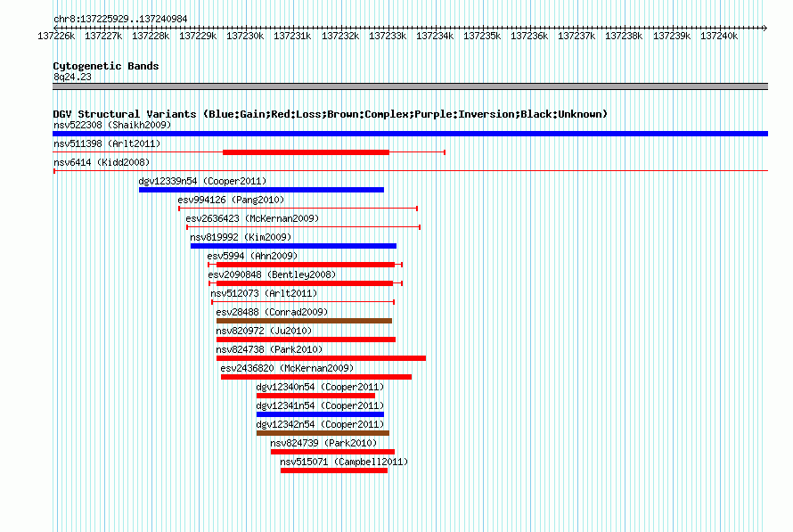
Task: Click the nsv522308 (Shaikh2009) variant label
Action: tap(112, 125)
